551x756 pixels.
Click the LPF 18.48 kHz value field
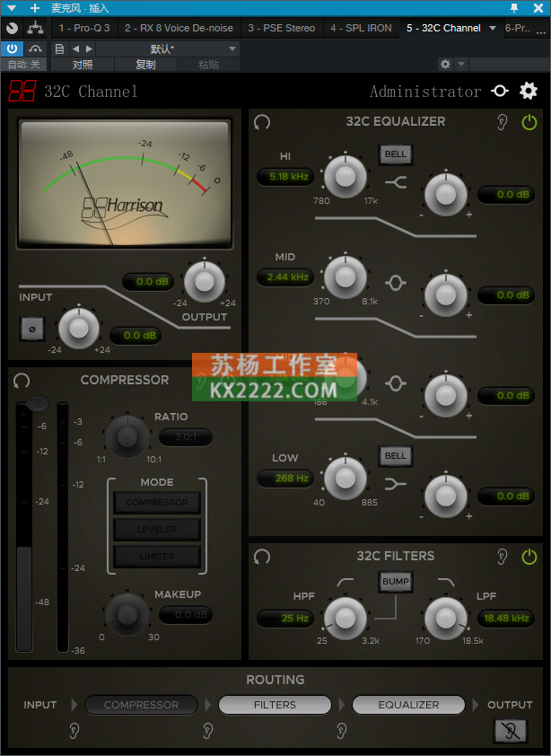[x=506, y=618]
